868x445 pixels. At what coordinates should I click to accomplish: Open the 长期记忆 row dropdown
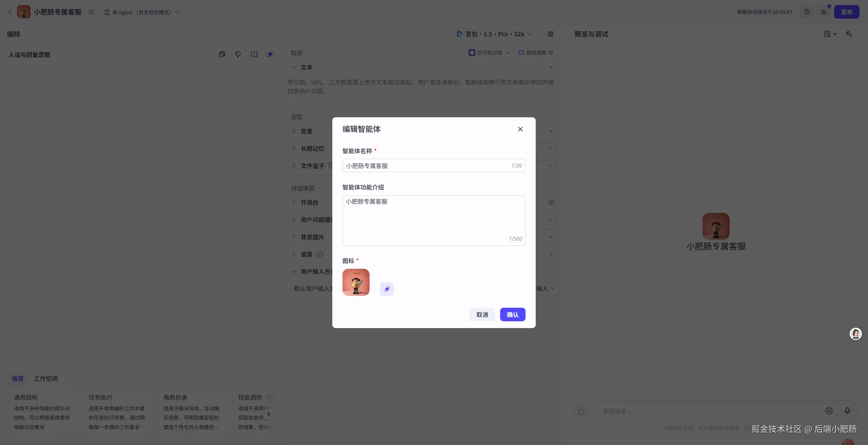click(x=550, y=148)
